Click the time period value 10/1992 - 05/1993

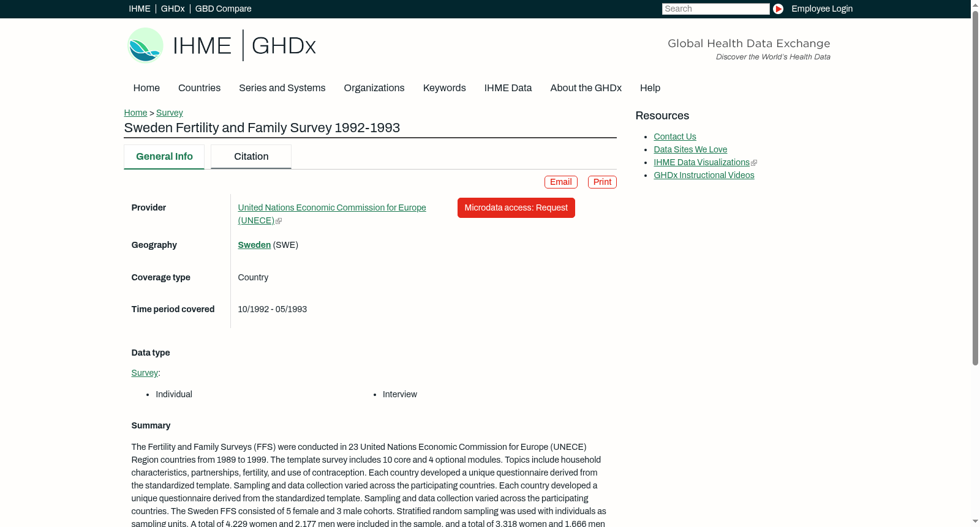tap(273, 309)
